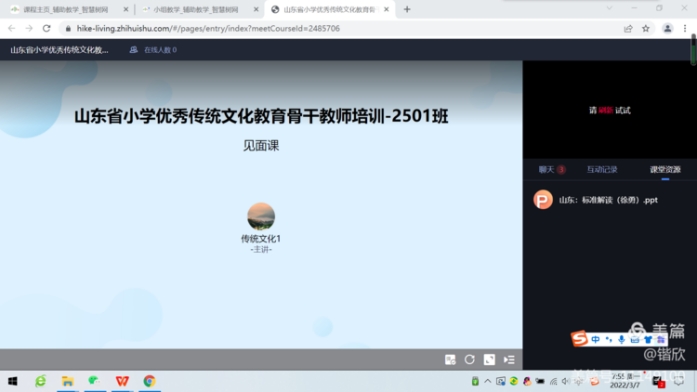697x392 pixels.
Task: Expand the browser tab search chevron
Action: (609, 8)
